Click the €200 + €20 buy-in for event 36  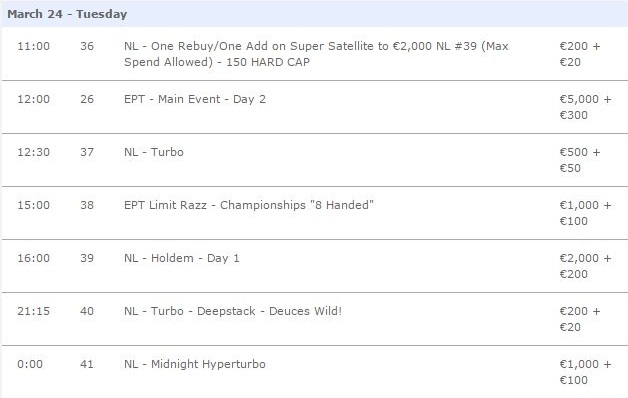pyautogui.click(x=580, y=54)
